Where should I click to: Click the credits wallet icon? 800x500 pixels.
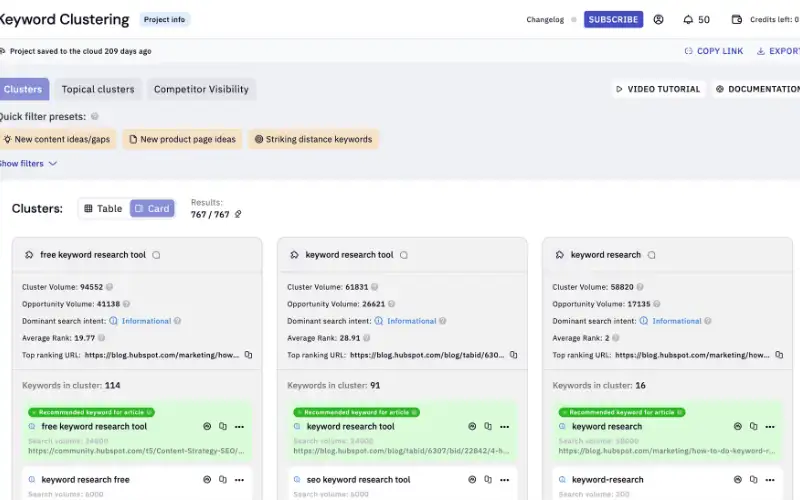pos(736,19)
